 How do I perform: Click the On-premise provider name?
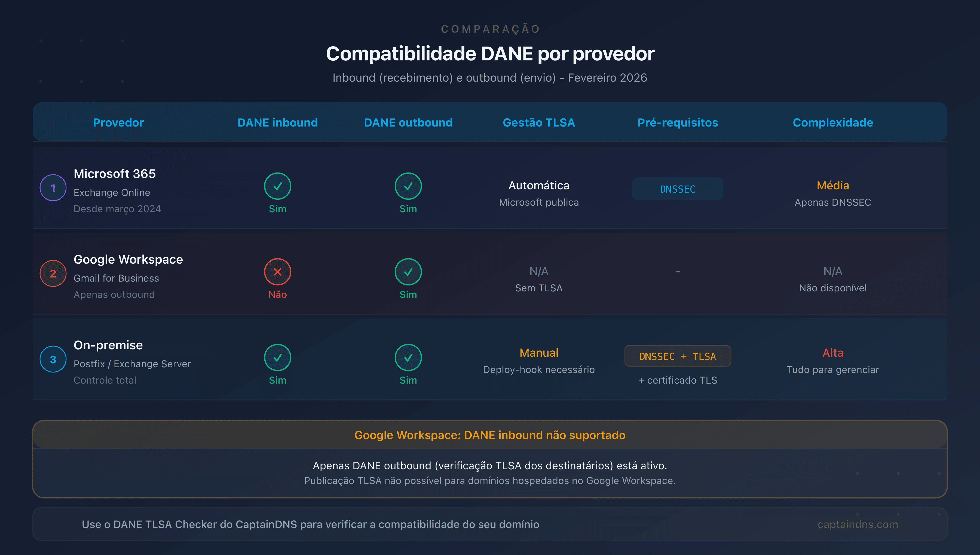coord(108,345)
